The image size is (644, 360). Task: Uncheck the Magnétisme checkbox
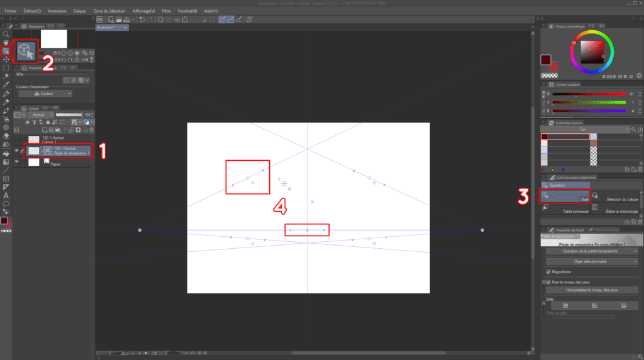click(548, 272)
